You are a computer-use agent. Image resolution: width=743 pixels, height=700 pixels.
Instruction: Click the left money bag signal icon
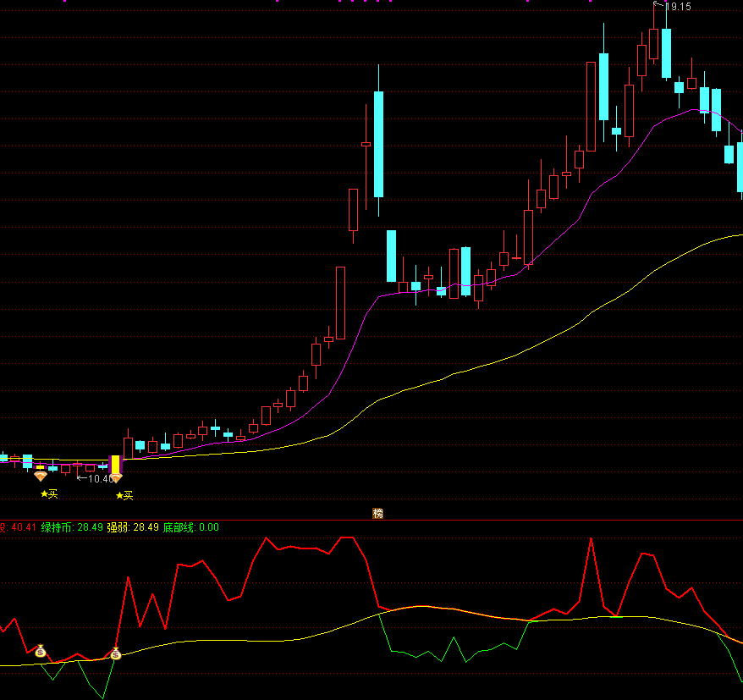tap(41, 651)
